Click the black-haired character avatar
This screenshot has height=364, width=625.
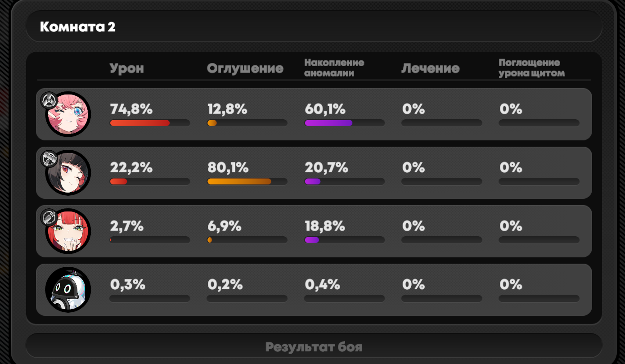click(68, 173)
